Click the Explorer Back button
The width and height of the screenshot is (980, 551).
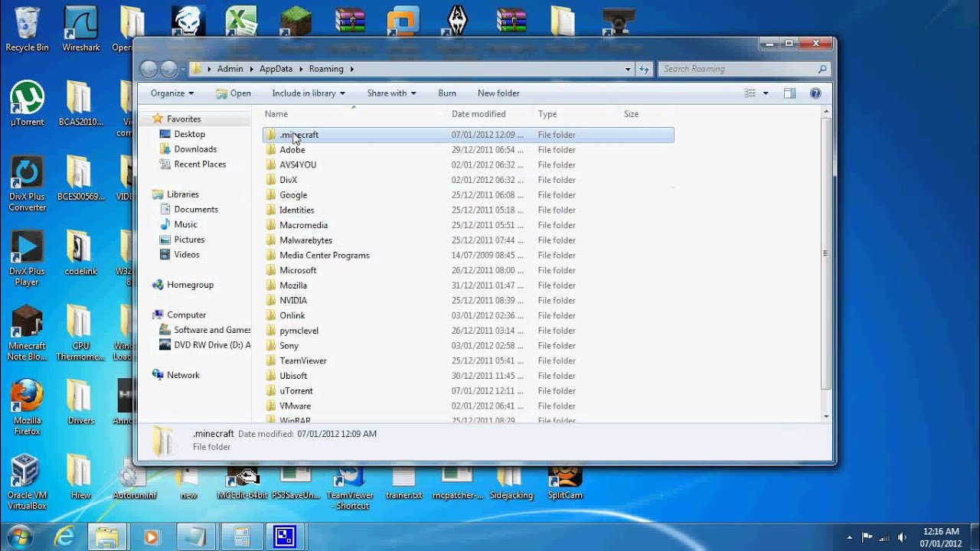point(149,69)
